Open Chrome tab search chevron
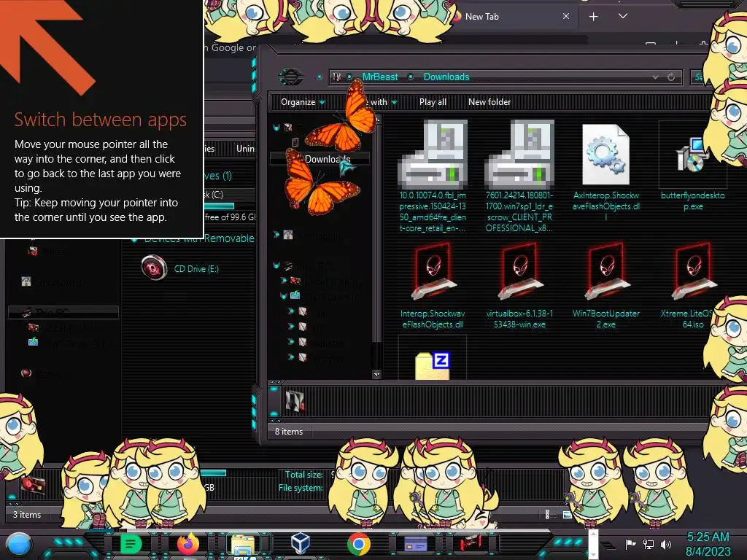Viewport: 747px width, 560px height. click(623, 16)
